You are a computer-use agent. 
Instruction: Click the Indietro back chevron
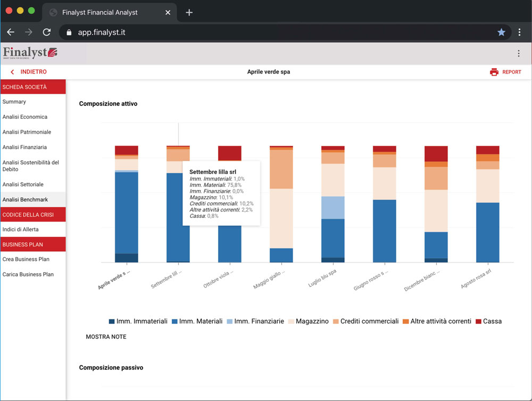[x=12, y=72]
